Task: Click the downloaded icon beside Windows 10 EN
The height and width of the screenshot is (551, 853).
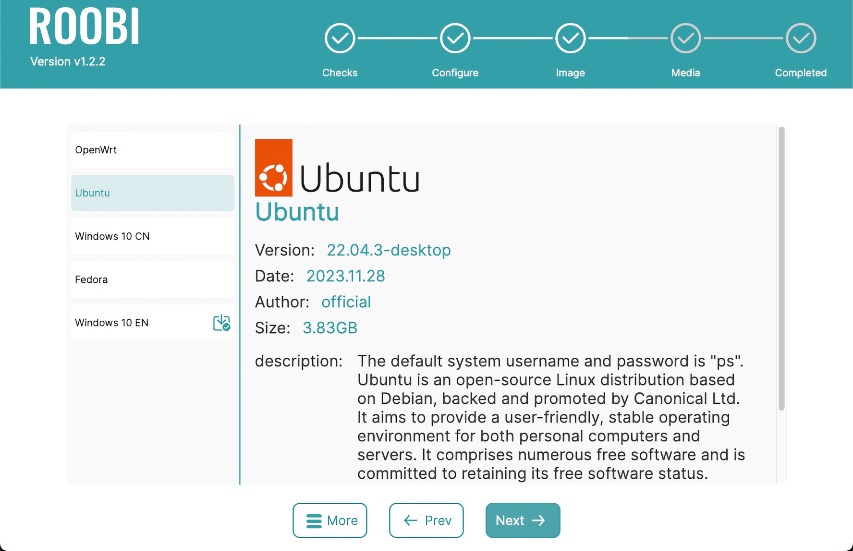Action: (221, 323)
